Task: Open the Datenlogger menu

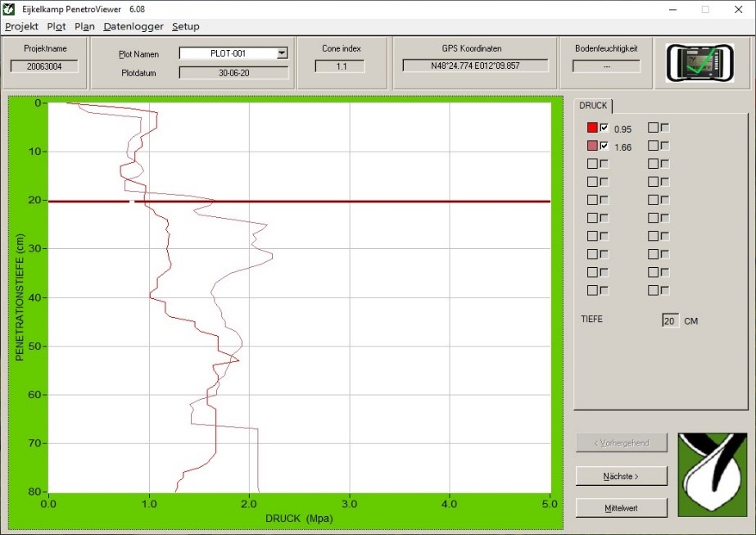Action: click(133, 26)
